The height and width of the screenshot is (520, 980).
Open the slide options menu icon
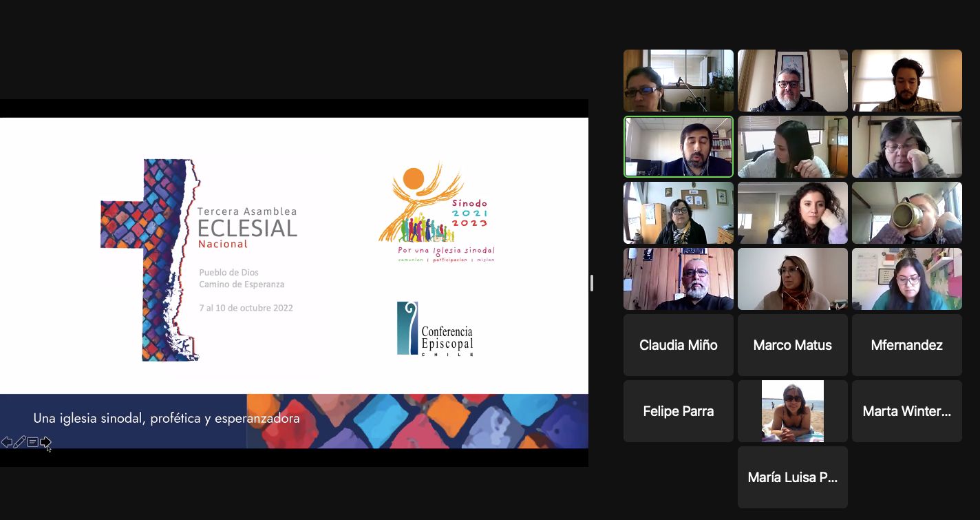32,442
